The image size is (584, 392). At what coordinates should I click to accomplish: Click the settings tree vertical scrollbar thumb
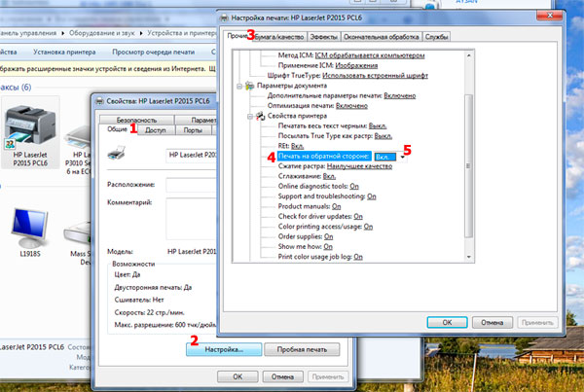[468, 166]
